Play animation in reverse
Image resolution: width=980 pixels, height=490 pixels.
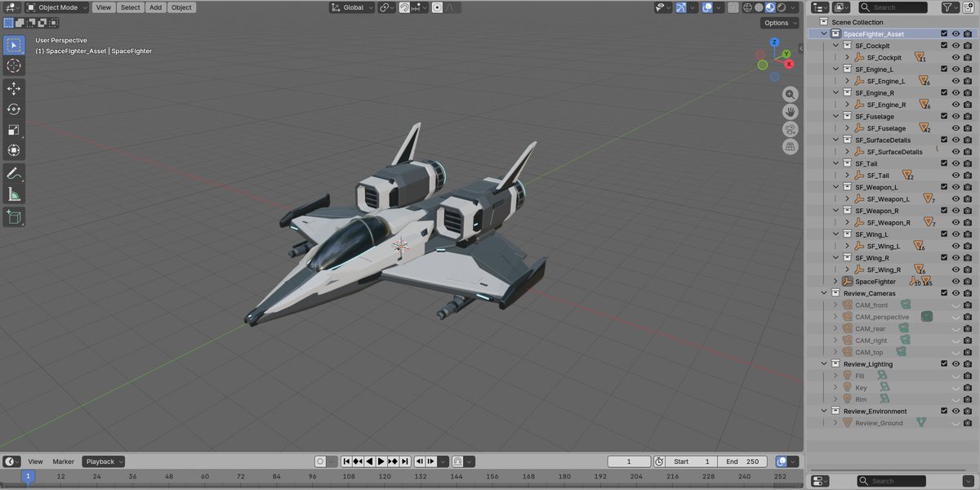click(x=370, y=461)
